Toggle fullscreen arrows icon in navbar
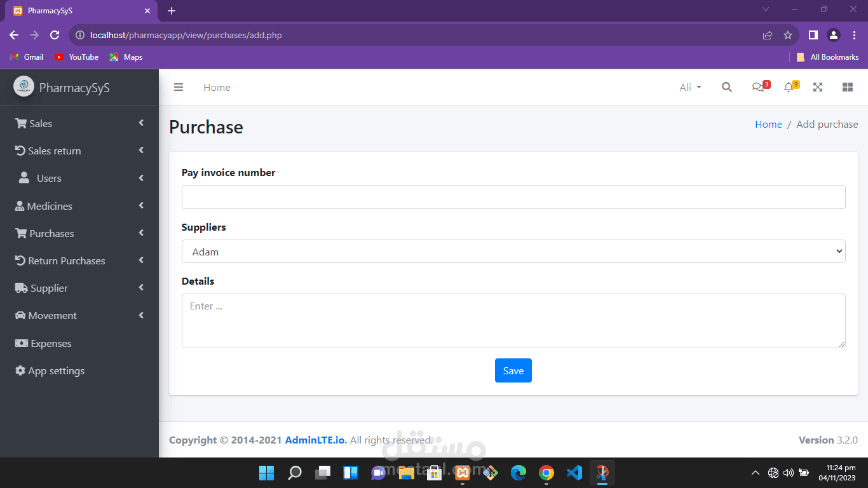The height and width of the screenshot is (488, 868). (818, 87)
